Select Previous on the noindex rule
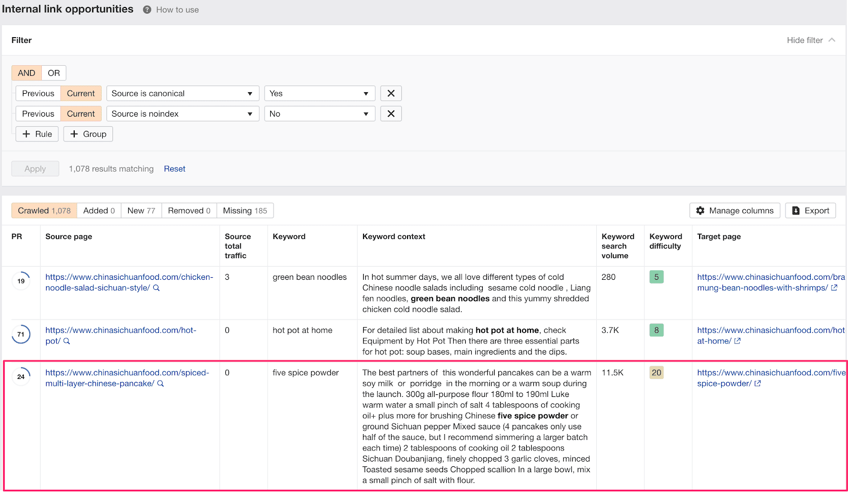This screenshot has width=848, height=504. (x=38, y=113)
